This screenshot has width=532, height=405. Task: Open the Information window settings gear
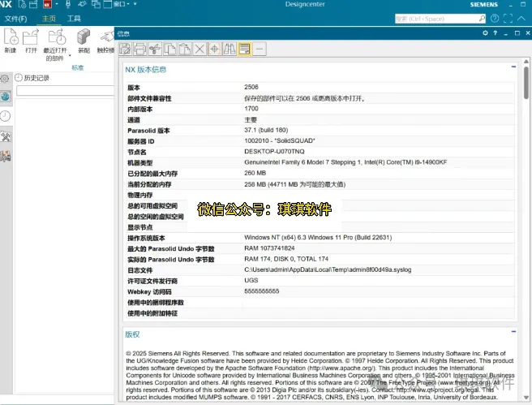pyautogui.click(x=485, y=33)
